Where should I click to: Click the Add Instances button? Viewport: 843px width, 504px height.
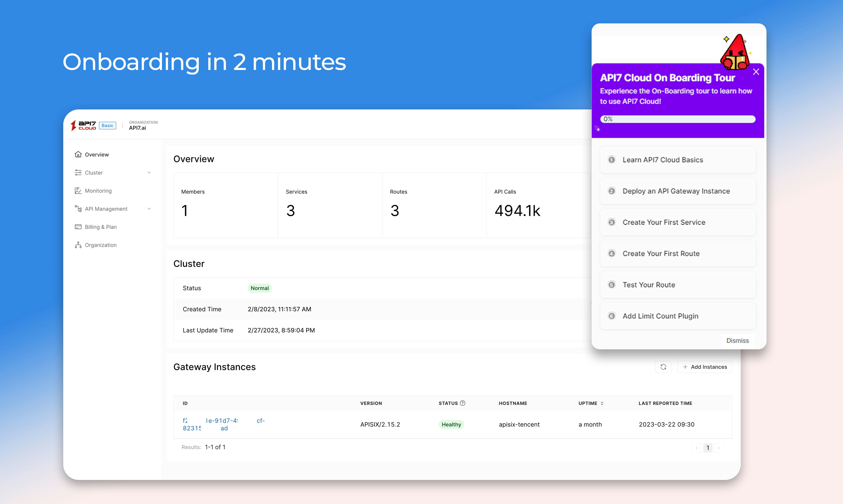[705, 367]
